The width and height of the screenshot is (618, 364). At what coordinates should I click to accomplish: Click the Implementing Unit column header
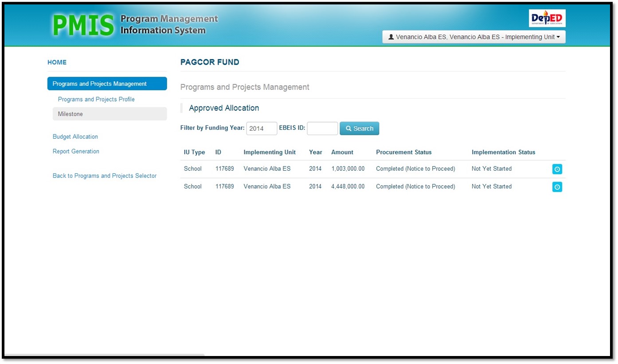270,152
